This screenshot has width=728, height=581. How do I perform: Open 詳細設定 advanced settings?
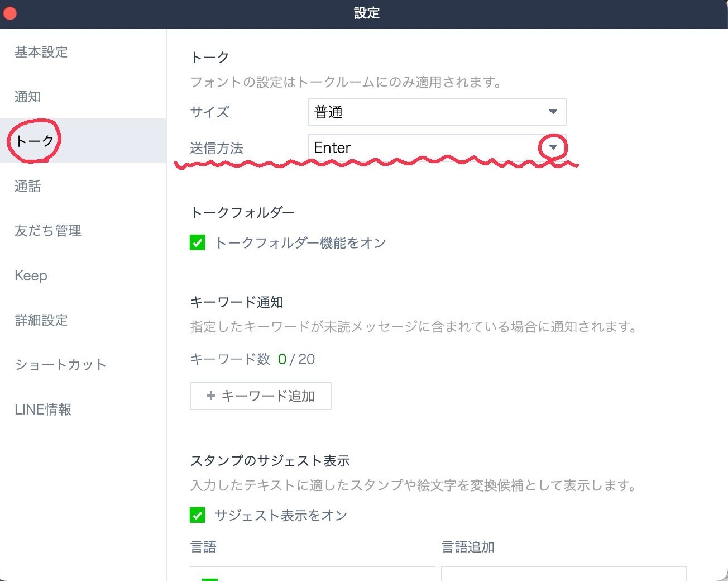pos(41,320)
